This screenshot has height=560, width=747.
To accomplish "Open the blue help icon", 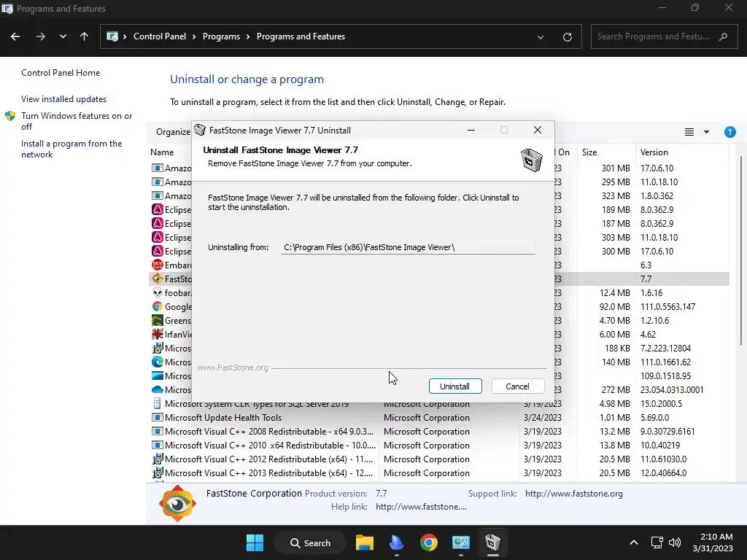I will point(729,132).
